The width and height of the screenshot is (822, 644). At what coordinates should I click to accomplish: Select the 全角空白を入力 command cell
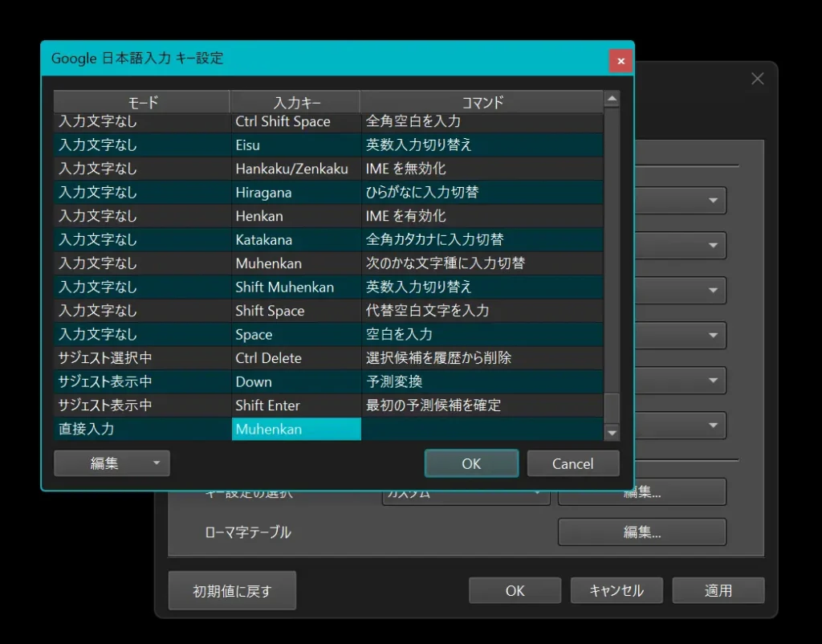click(x=482, y=122)
